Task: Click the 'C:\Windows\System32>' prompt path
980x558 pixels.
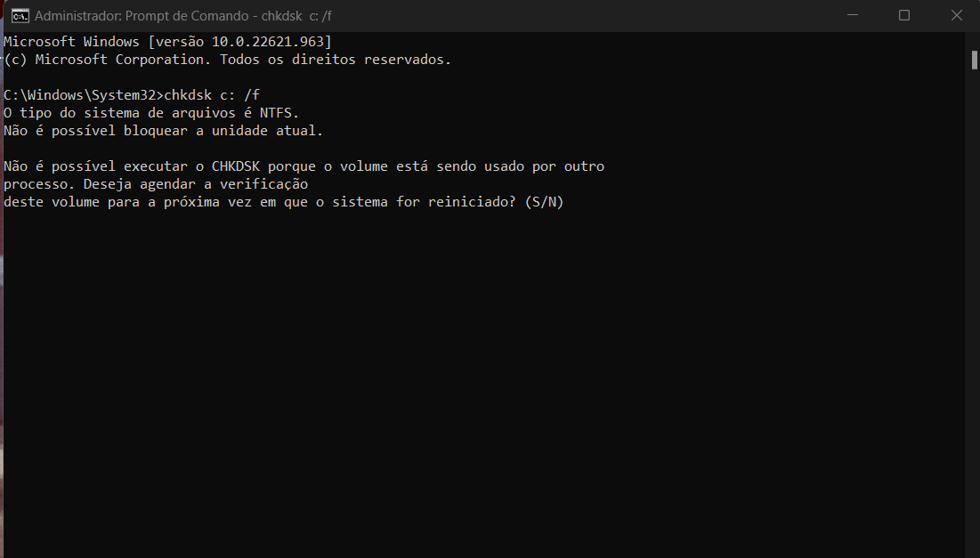Action: (84, 95)
